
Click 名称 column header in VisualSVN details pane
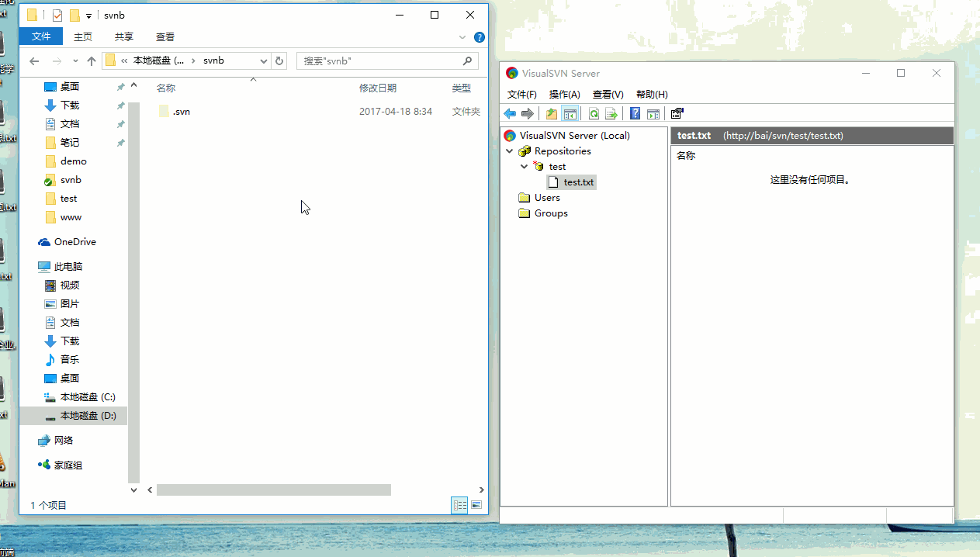click(686, 156)
